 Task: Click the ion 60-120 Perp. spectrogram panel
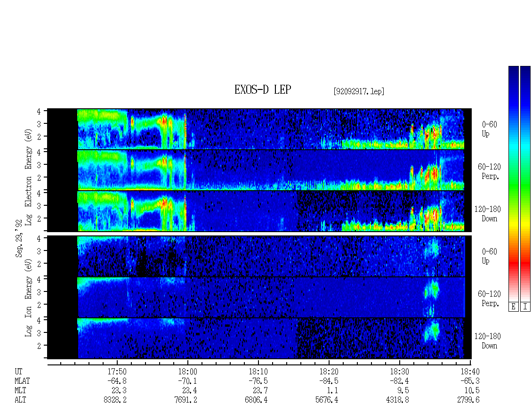tap(259, 297)
